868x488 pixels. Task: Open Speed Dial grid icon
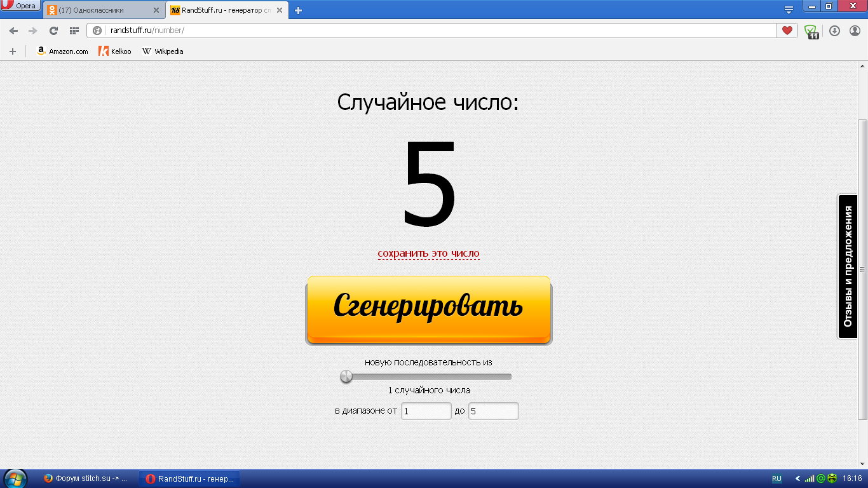click(x=74, y=30)
